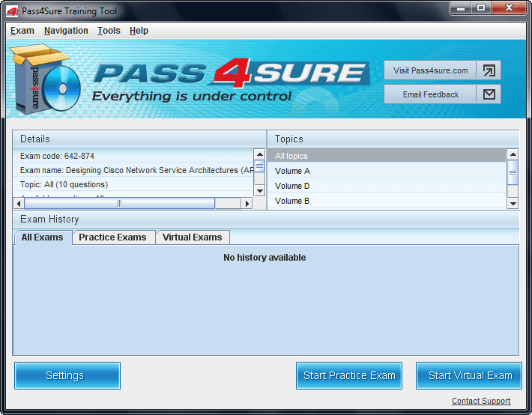Screen dimensions: 532x415
Task: Minimize the Pass4Sure window
Action: pos(460,8)
